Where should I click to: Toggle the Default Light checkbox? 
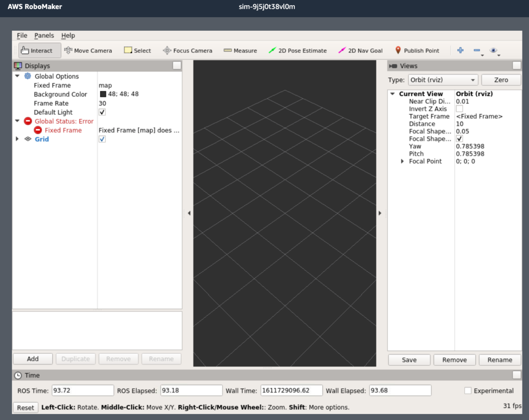pyautogui.click(x=102, y=112)
